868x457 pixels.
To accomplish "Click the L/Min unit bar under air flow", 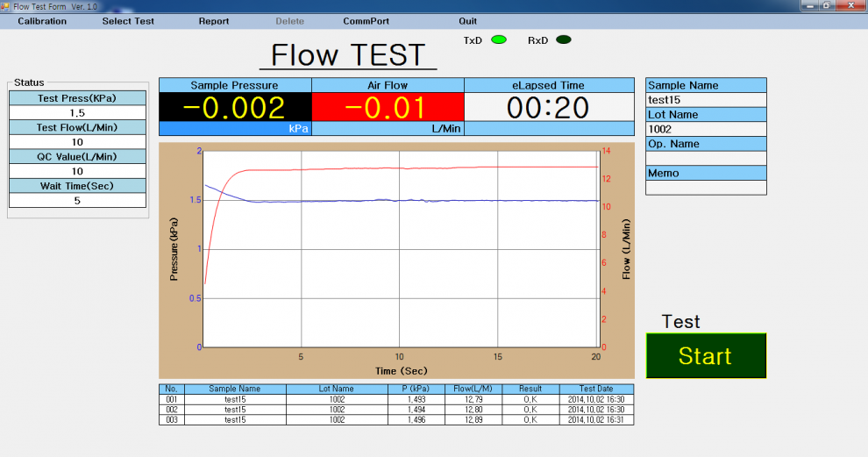I will click(388, 129).
